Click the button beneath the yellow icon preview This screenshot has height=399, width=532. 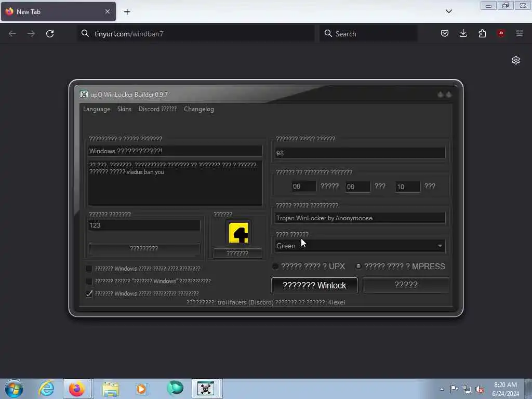pyautogui.click(x=237, y=253)
